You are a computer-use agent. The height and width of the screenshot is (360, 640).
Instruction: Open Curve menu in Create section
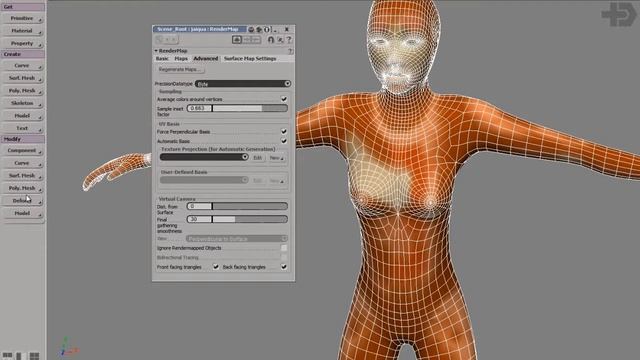[x=22, y=66]
